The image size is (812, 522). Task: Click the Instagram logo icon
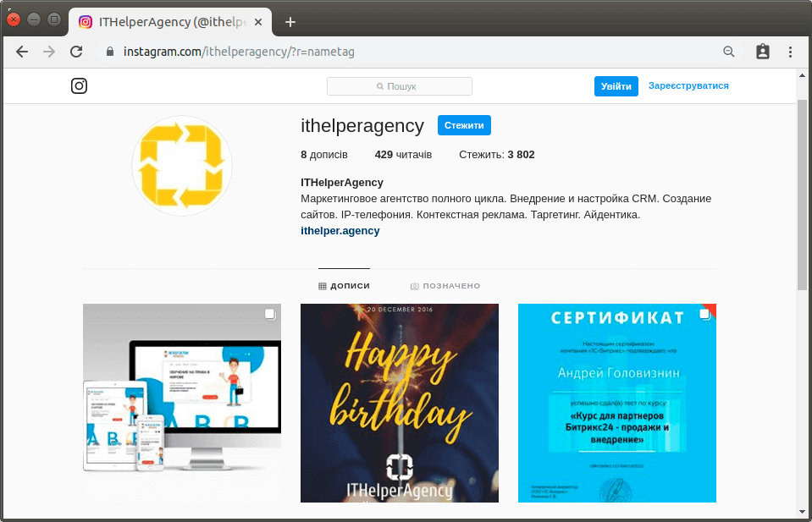(x=79, y=86)
